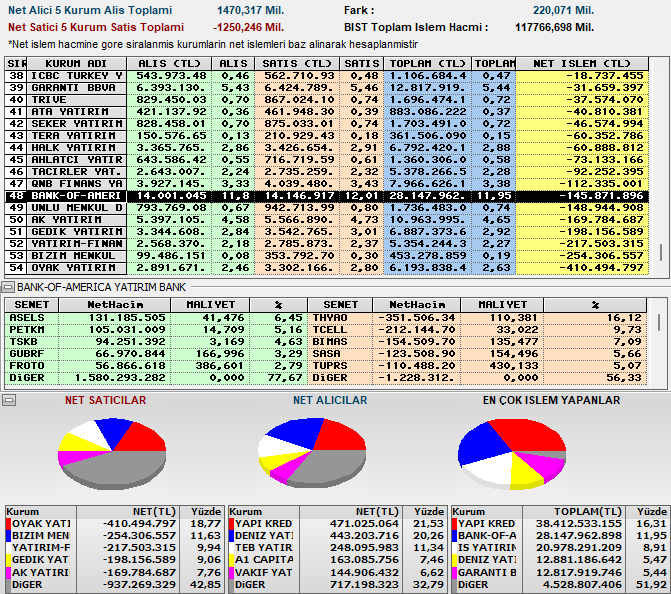Click PETKM in the buy list
Screen dimensions: 671x594
tap(27, 330)
